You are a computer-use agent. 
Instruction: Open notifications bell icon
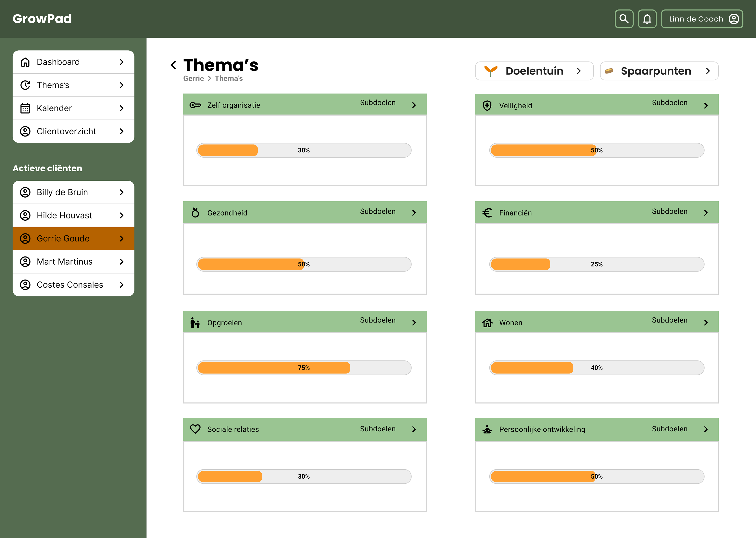647,19
